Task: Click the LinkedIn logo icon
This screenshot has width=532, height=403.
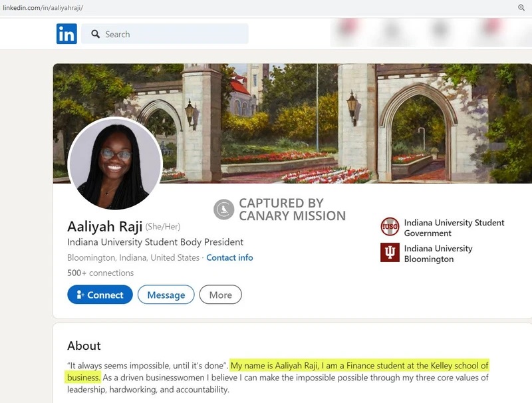Action: click(66, 34)
